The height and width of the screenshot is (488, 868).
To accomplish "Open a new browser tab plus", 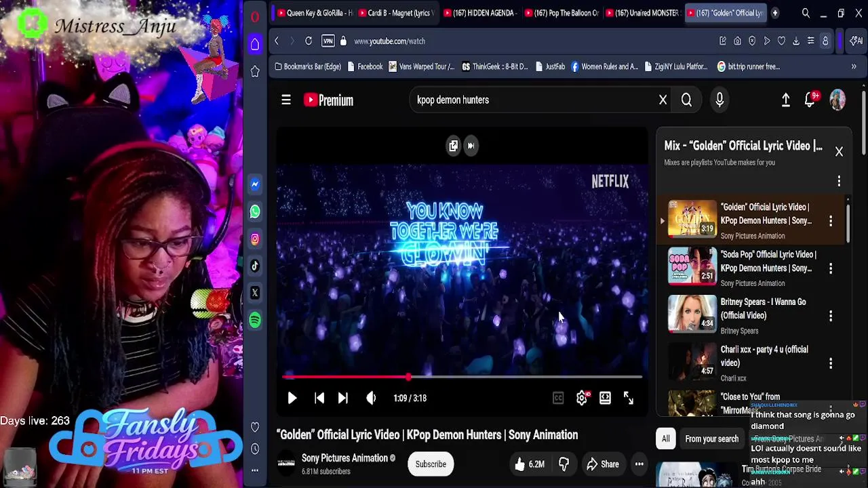I will [x=774, y=13].
